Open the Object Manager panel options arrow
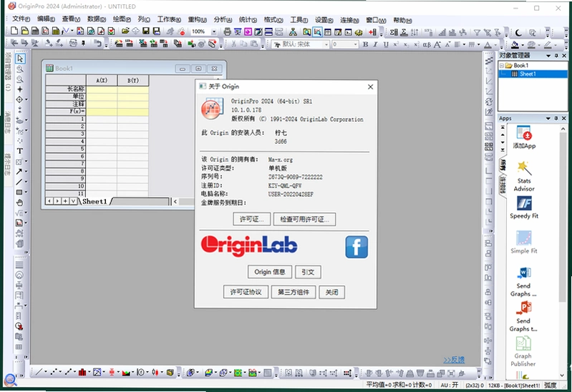Viewport: 572px width, 392px height. pyautogui.click(x=548, y=56)
